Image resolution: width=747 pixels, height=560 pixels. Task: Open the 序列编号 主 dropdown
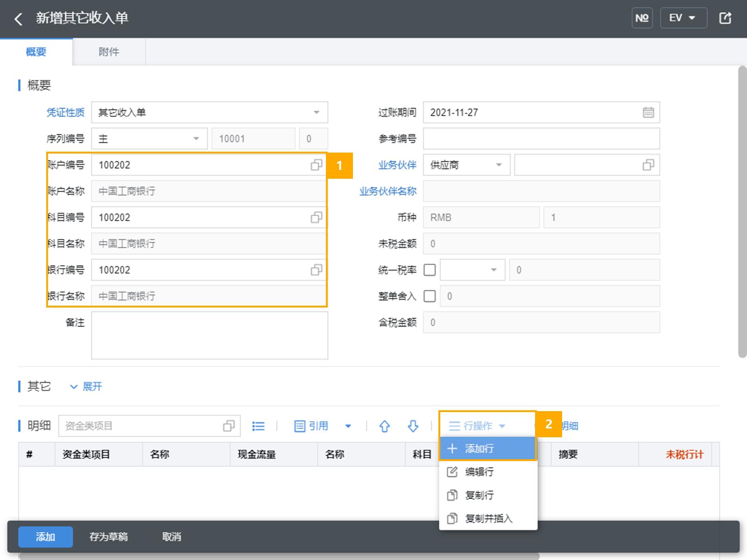coord(149,139)
